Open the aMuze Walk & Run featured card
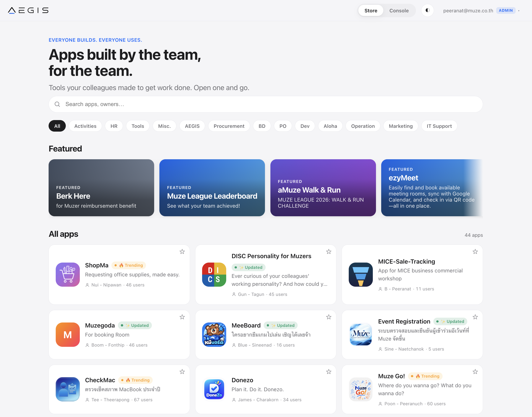Viewport: 532px width, 417px height. (323, 188)
